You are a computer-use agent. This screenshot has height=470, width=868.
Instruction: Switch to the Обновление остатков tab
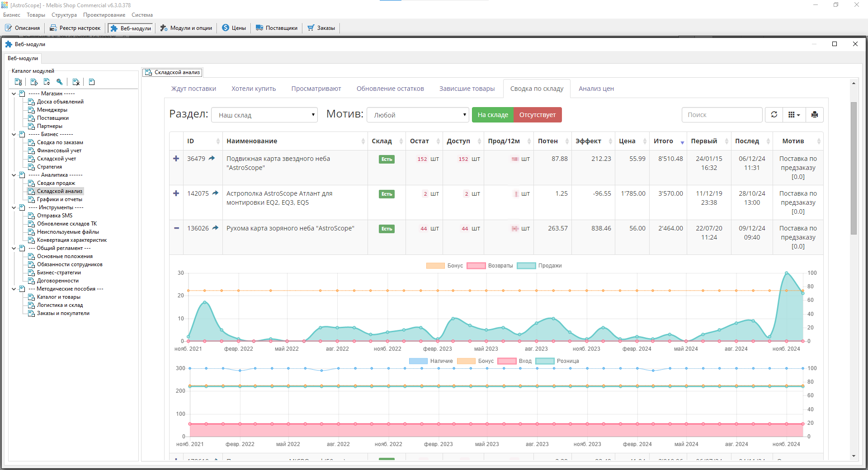point(390,89)
